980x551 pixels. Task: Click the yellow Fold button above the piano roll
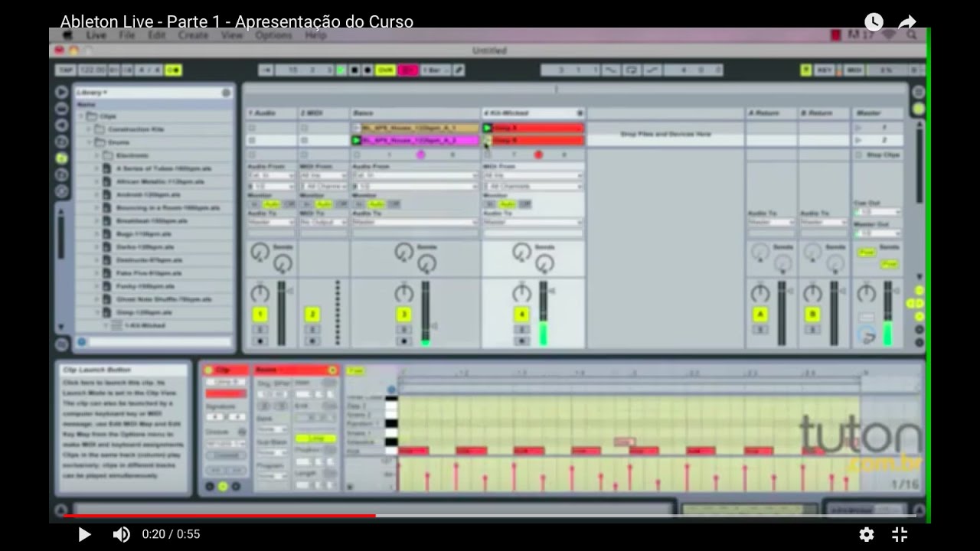tap(355, 370)
